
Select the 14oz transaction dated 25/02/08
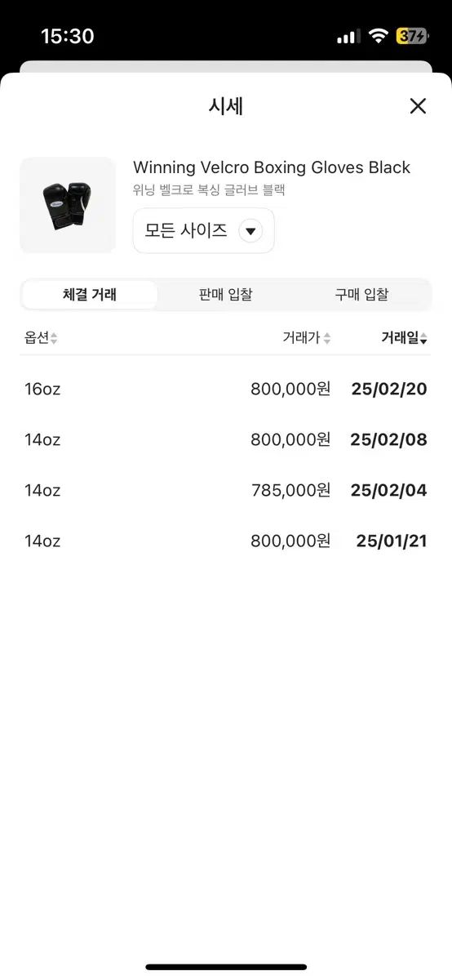226,439
